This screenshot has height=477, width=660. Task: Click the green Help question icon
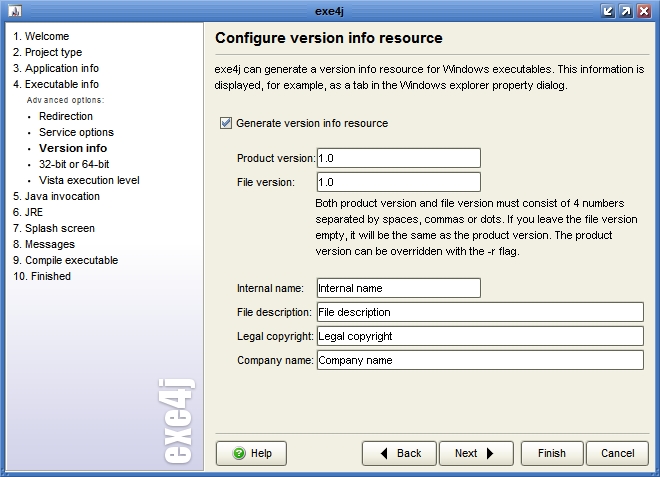[239, 453]
